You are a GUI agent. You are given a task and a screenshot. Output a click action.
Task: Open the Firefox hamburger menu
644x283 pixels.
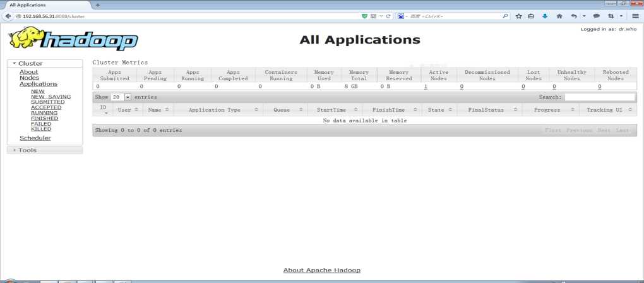tap(635, 16)
